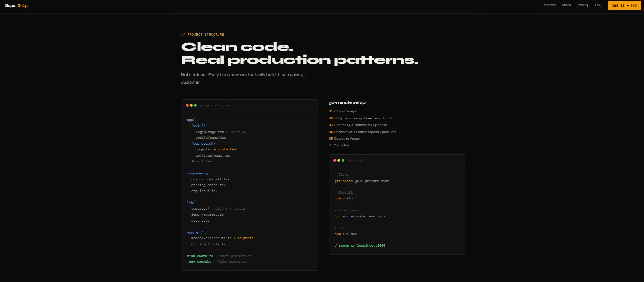Click the # Clone comment in terminal
This screenshot has width=644, height=282.
pos(342,175)
